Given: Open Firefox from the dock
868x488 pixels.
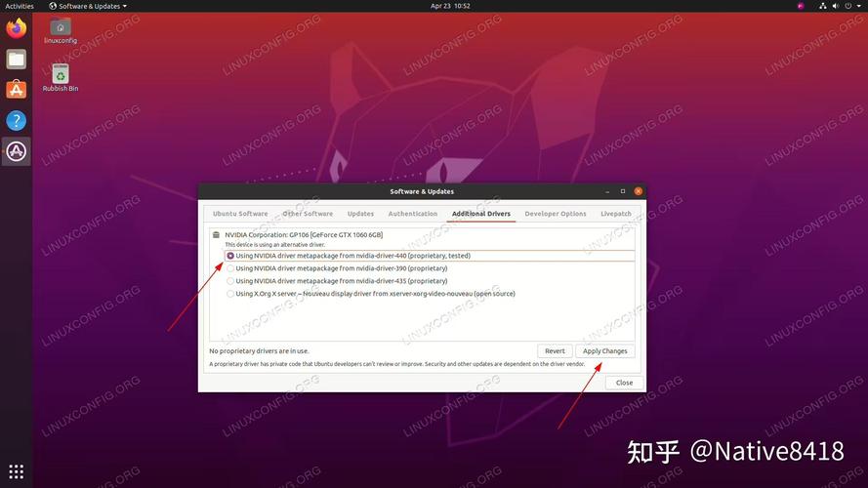Looking at the screenshot, I should [x=16, y=28].
